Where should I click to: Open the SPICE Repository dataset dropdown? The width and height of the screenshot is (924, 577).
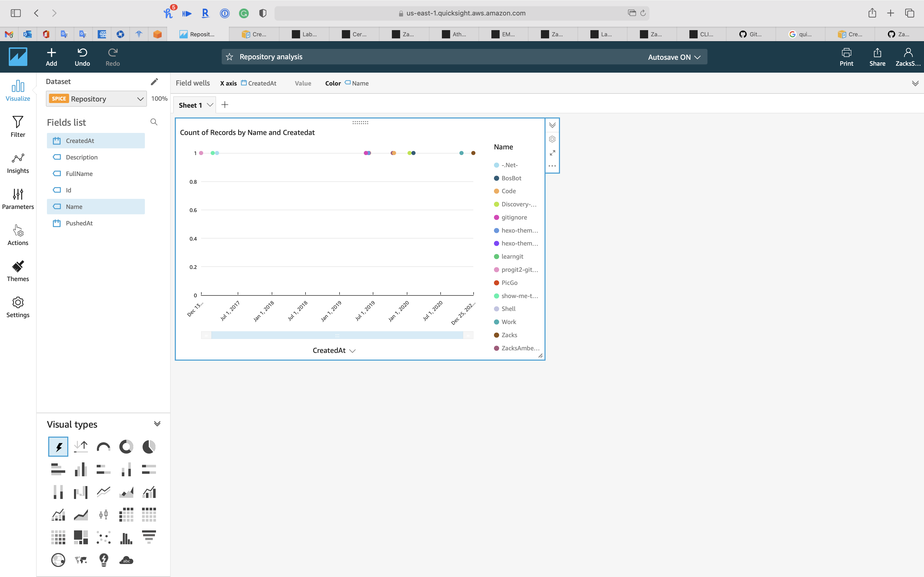96,99
